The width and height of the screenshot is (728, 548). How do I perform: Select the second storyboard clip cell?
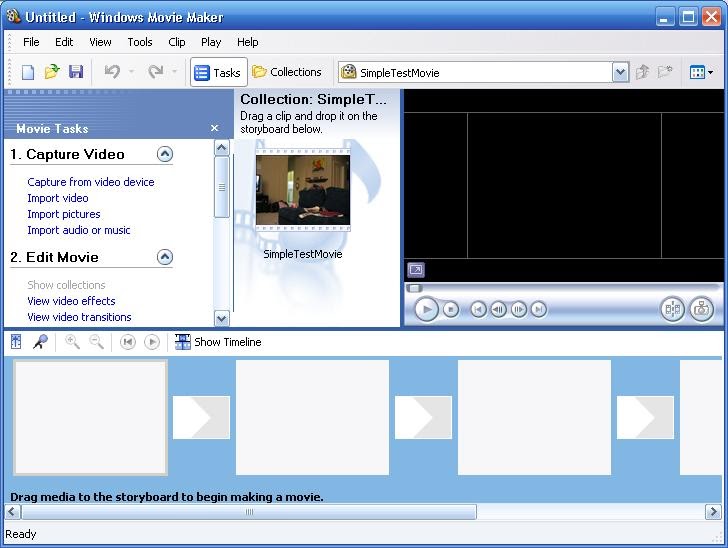point(312,418)
